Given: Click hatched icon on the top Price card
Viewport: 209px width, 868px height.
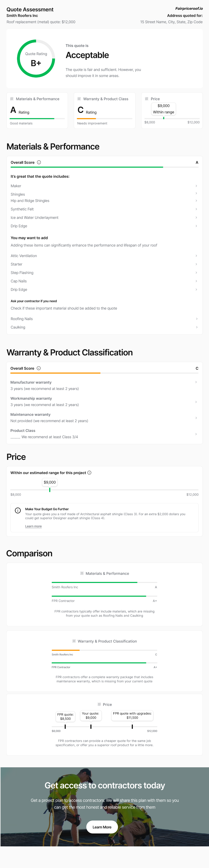Looking at the screenshot, I should pos(147,99).
